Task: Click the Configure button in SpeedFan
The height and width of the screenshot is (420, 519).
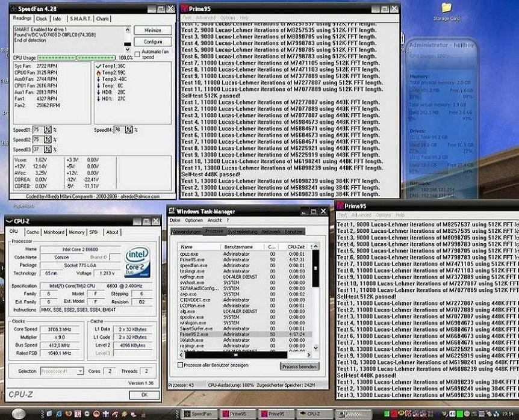Action: click(x=153, y=42)
